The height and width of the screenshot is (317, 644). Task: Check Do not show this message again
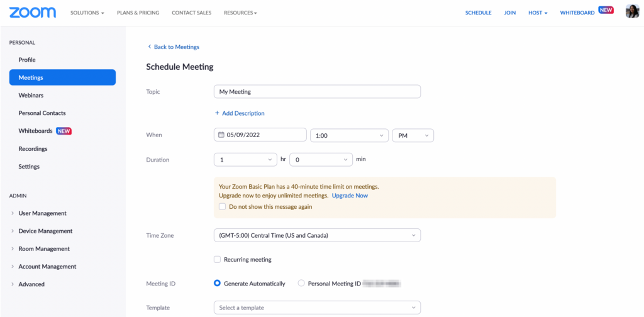pyautogui.click(x=222, y=206)
